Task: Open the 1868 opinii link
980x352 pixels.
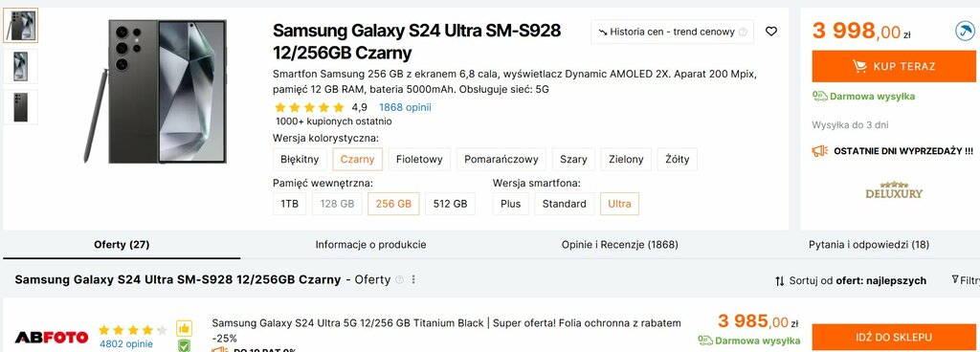Action: [x=405, y=107]
